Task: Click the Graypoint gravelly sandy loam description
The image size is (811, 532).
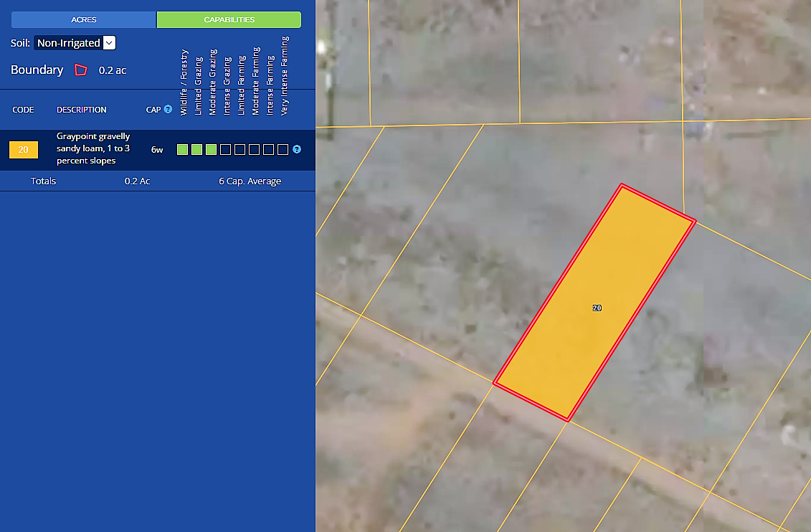Action: click(93, 148)
